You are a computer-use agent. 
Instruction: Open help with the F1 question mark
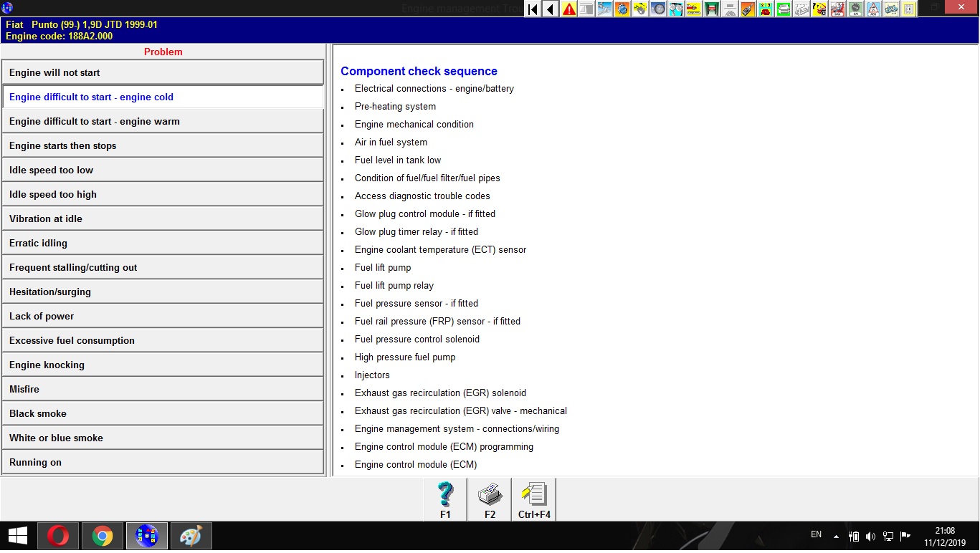tap(445, 499)
